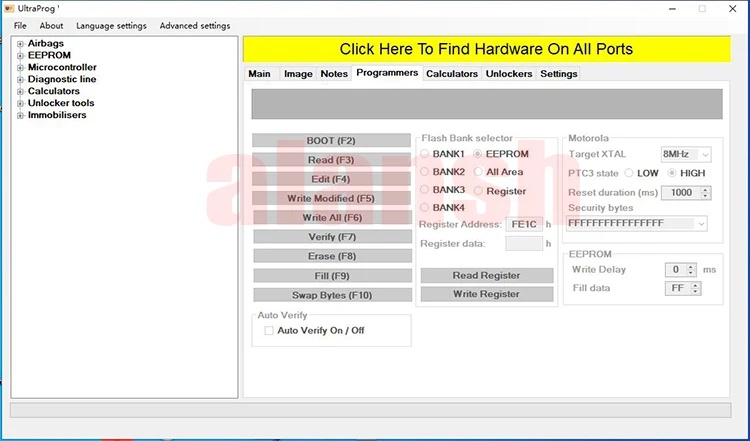Set PTC3 state to HIGH
750x441 pixels.
(x=672, y=173)
